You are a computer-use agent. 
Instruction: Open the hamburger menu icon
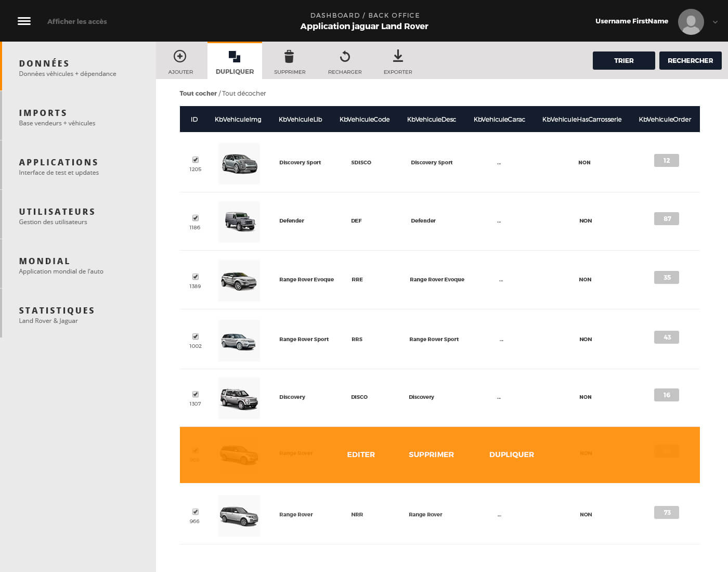[24, 21]
